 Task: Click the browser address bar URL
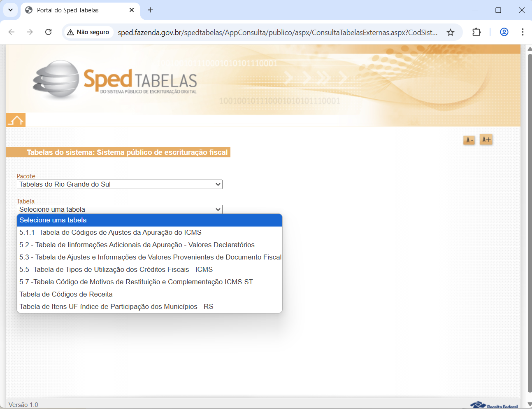(278, 32)
